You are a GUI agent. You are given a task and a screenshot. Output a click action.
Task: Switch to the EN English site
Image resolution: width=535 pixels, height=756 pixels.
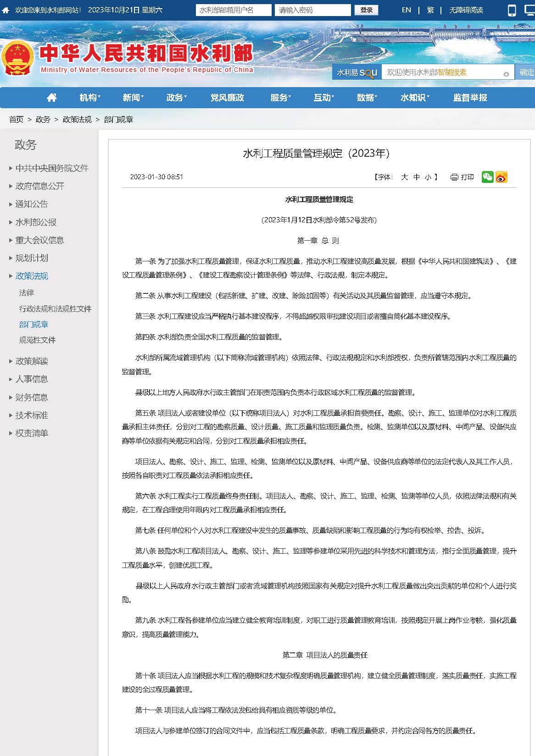coord(406,10)
